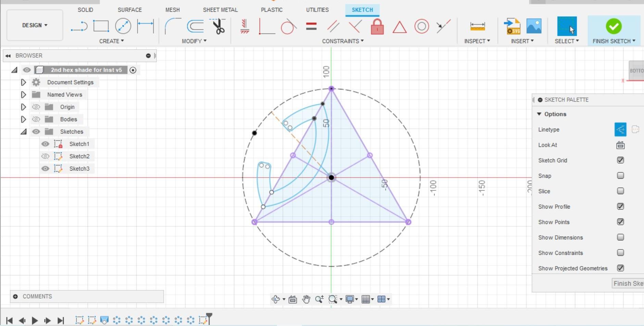Viewport: 644px width, 326px height.
Task: Show the Bodies folder via eye icon
Action: (36, 119)
